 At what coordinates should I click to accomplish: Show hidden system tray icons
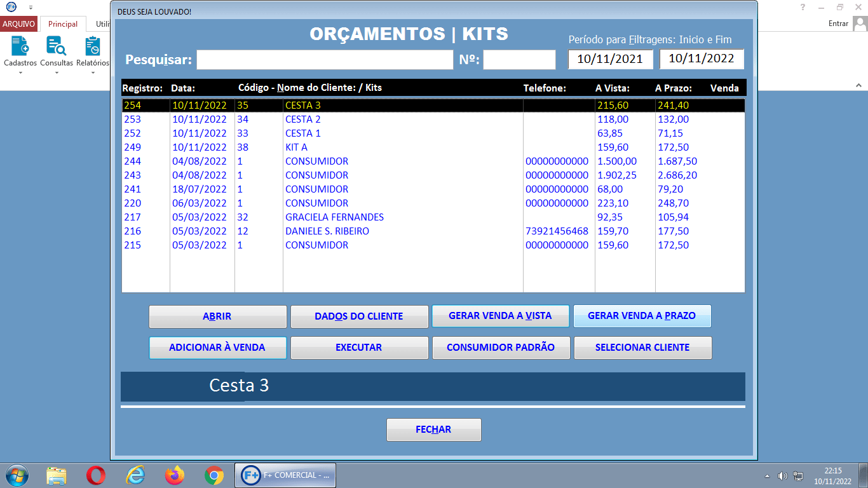click(767, 476)
